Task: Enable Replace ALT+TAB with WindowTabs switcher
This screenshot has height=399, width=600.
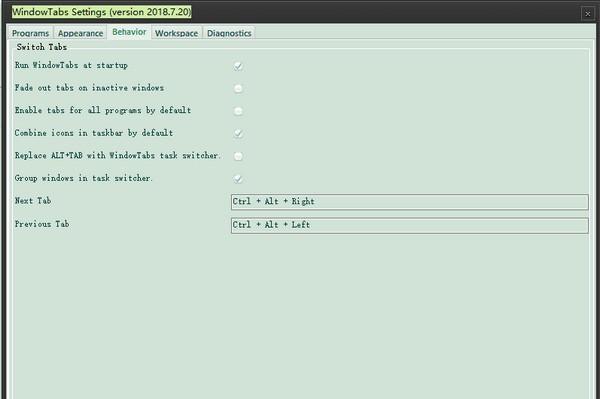Action: (x=238, y=156)
